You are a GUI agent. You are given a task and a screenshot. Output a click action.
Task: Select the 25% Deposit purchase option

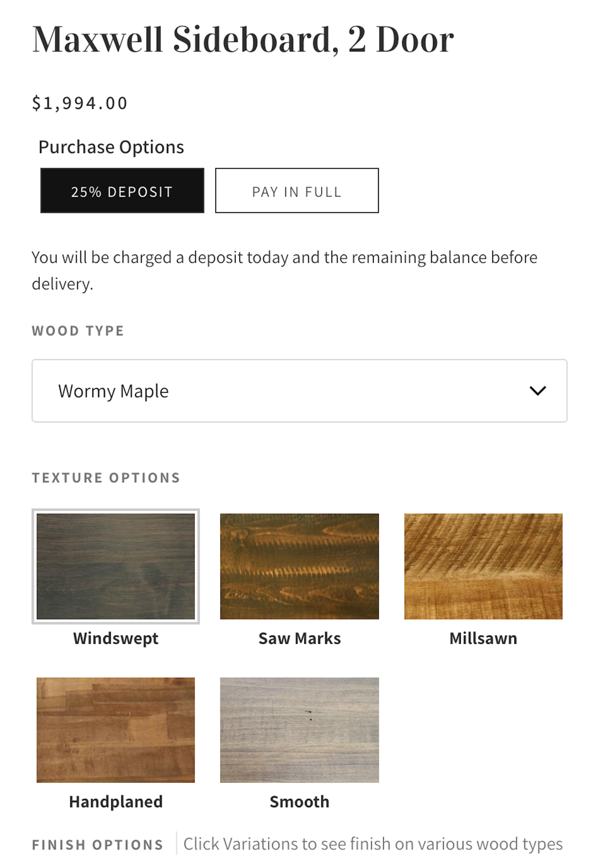point(122,190)
